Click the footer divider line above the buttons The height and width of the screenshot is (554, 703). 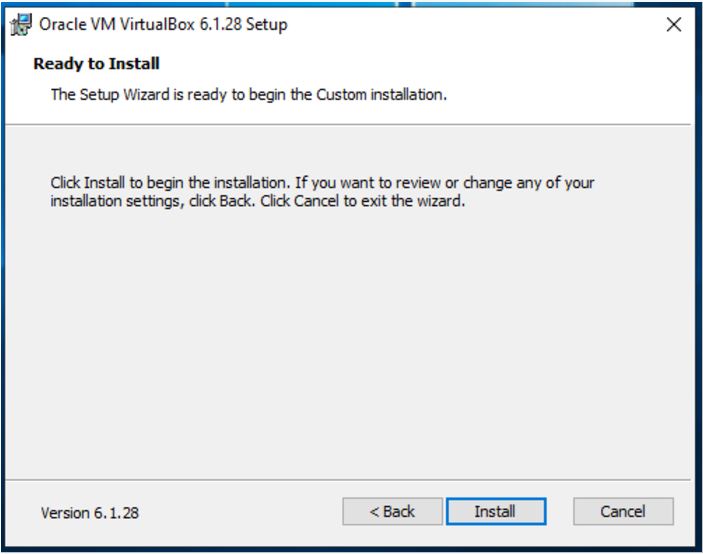click(350, 480)
